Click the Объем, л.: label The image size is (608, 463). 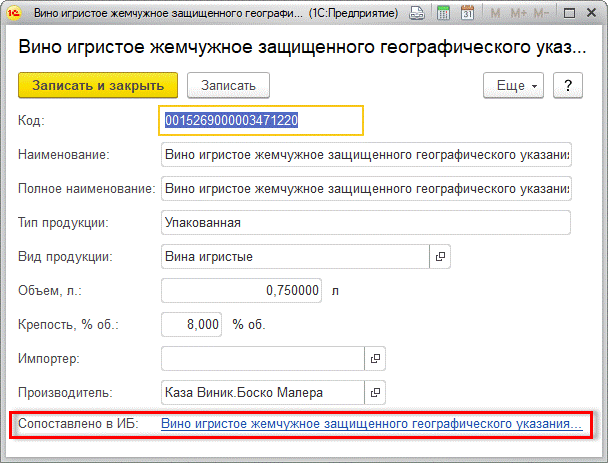click(x=50, y=290)
